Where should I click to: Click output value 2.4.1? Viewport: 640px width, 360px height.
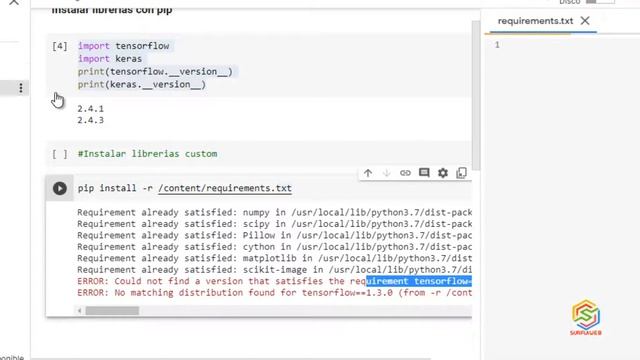pos(91,109)
